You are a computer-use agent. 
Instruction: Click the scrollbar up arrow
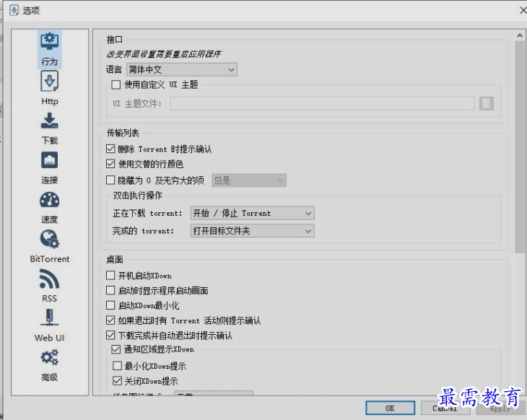point(520,35)
